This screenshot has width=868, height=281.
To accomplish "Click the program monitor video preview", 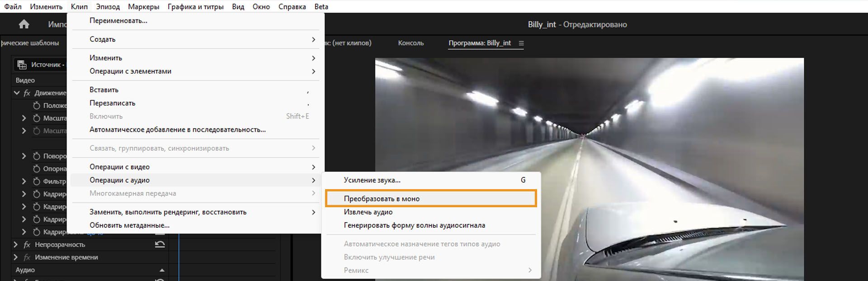I will (x=590, y=169).
